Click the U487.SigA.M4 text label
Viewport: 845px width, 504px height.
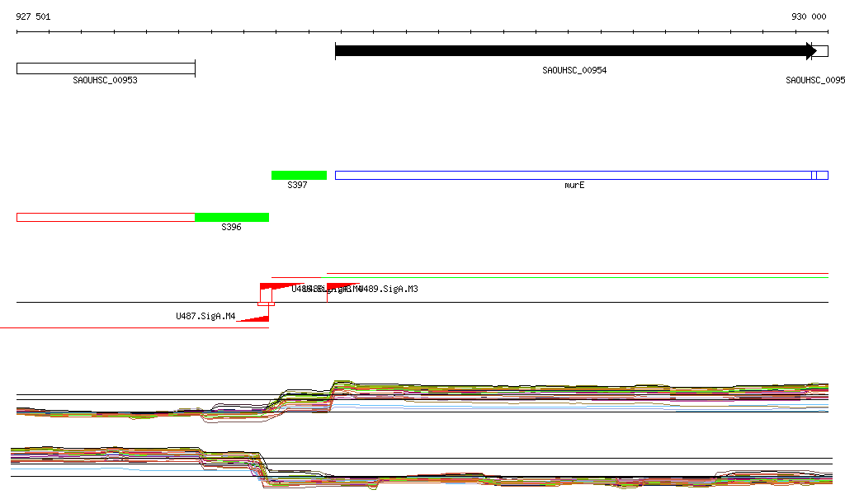205,316
